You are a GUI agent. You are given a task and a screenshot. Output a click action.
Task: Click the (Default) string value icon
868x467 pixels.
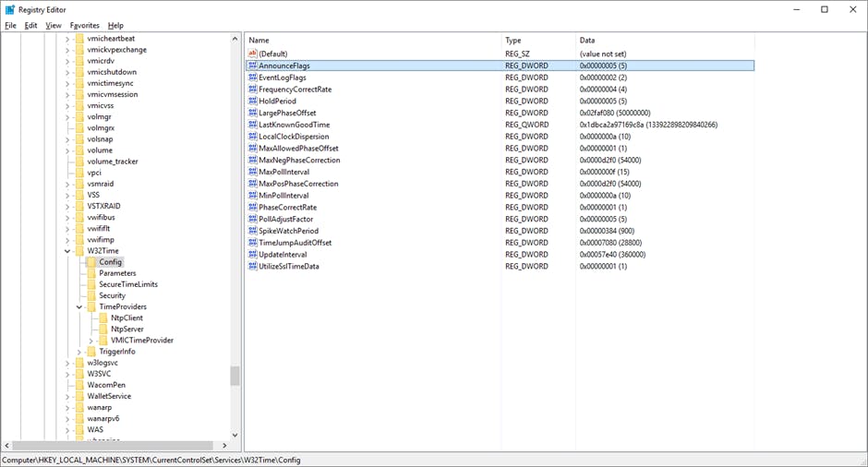(252, 54)
